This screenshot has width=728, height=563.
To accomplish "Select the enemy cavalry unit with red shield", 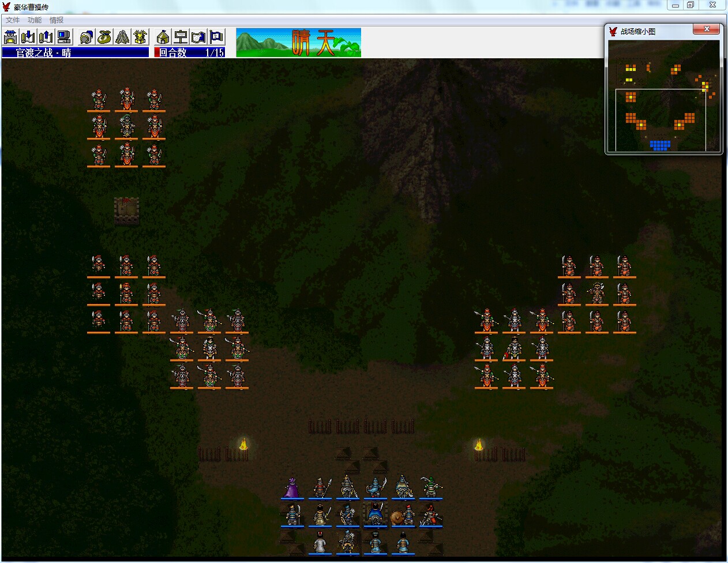I will point(513,349).
